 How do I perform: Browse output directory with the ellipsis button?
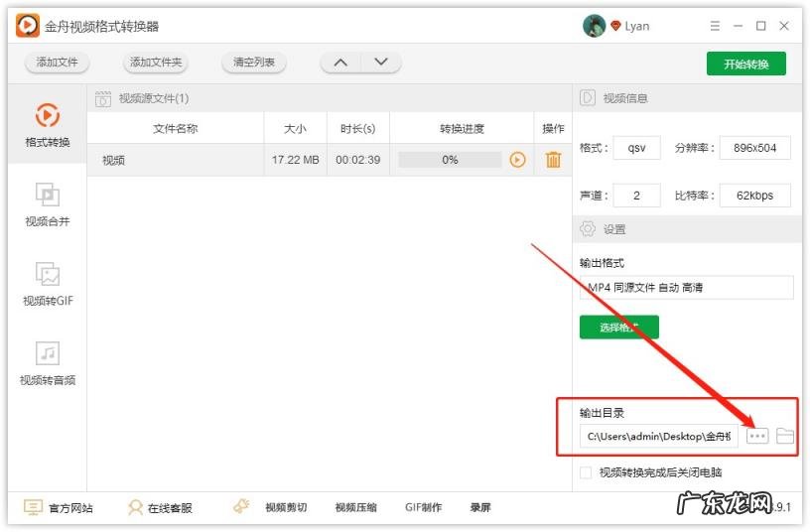coord(757,436)
